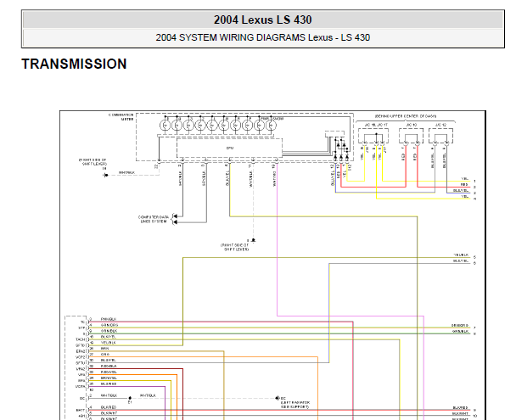
Task: Select the SFTD terminal label
Action: click(x=81, y=345)
